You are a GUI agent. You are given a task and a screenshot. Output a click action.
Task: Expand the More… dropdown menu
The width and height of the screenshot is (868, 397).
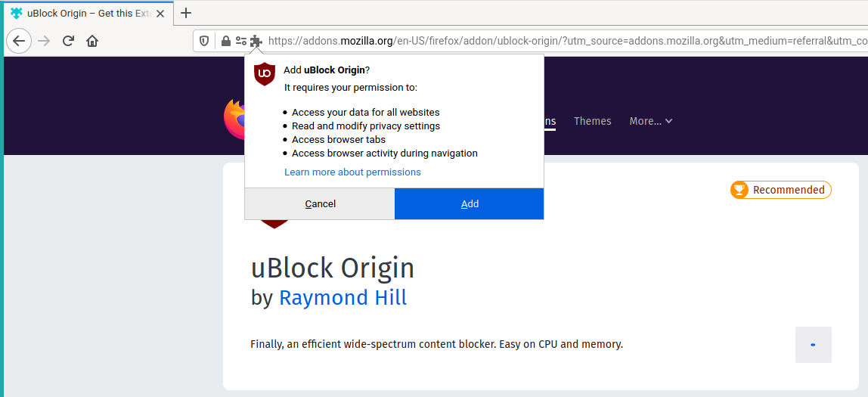point(650,121)
